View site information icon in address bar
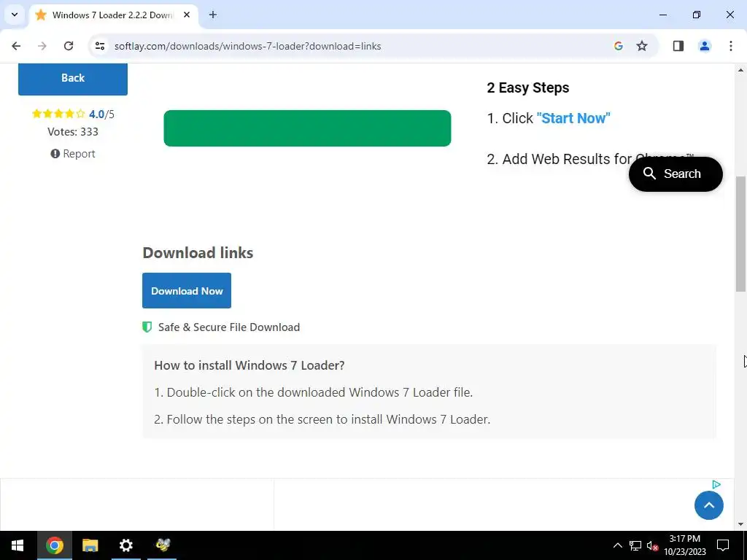Image resolution: width=747 pixels, height=560 pixels. coord(99,46)
